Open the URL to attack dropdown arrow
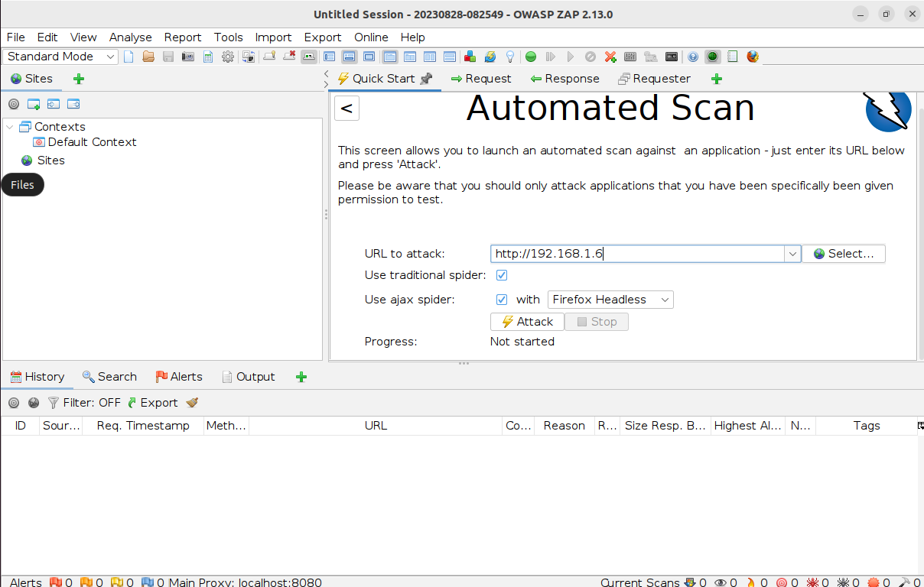Image resolution: width=924 pixels, height=587 pixels. pyautogui.click(x=792, y=254)
